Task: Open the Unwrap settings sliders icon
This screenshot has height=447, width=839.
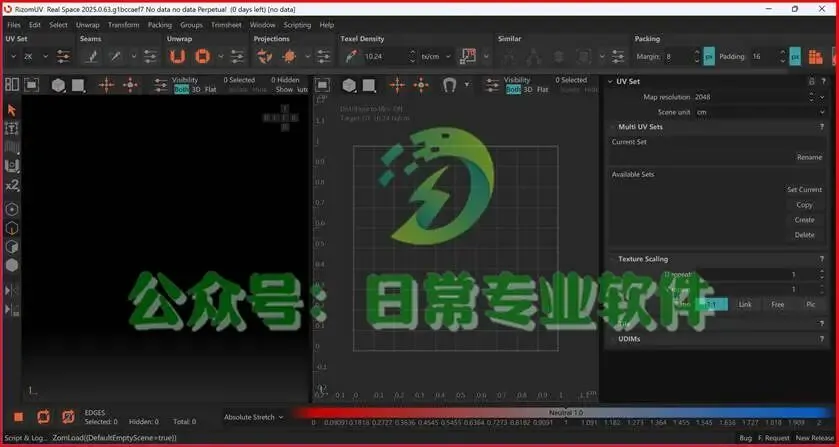Action: point(238,56)
